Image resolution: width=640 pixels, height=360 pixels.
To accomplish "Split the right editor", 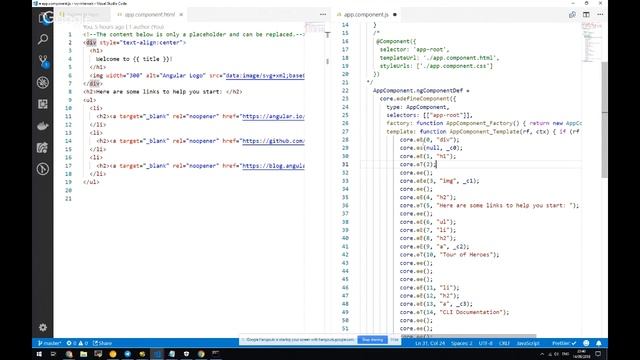I will 586,15.
